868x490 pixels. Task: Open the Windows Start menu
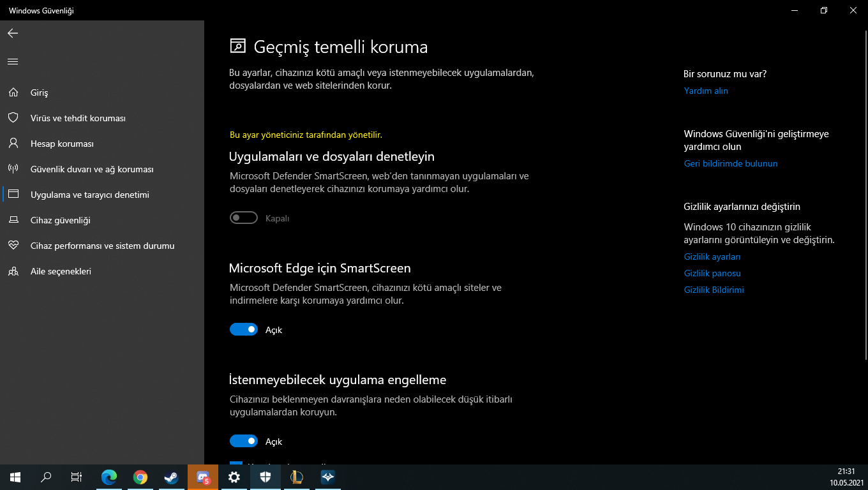[x=15, y=477]
